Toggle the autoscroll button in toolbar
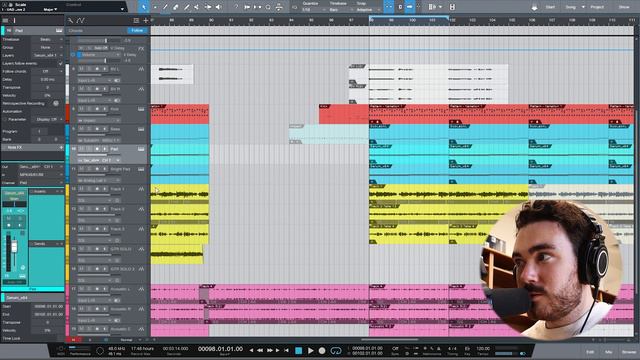The width and height of the screenshot is (640, 360). click(x=389, y=7)
